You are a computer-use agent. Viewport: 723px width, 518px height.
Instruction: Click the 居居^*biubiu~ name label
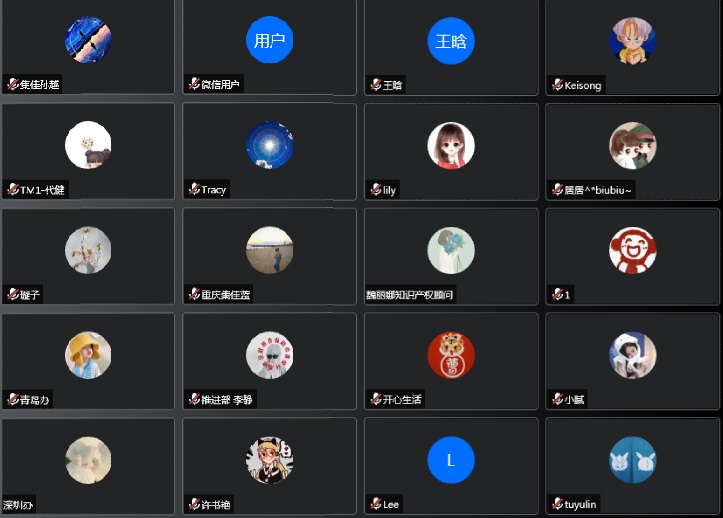coord(598,190)
